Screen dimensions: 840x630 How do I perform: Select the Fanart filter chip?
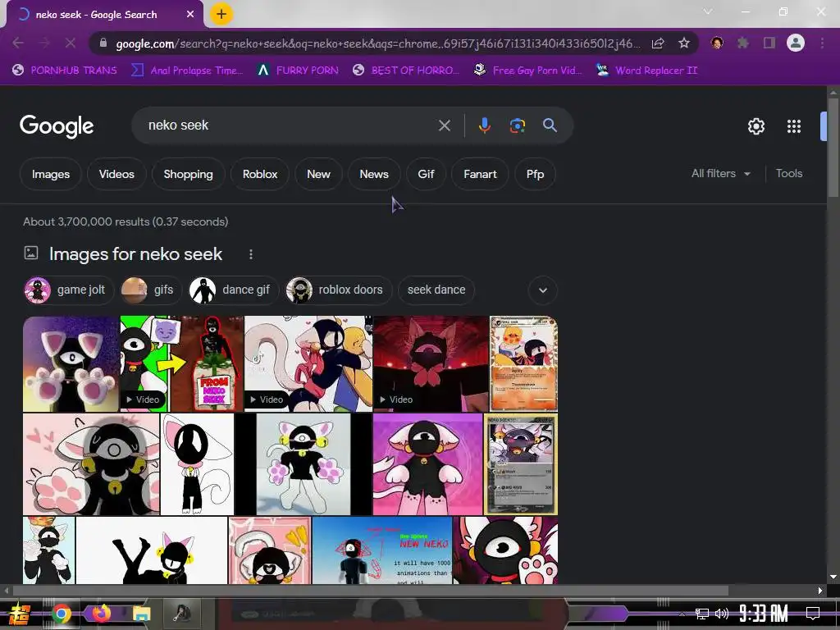(480, 174)
